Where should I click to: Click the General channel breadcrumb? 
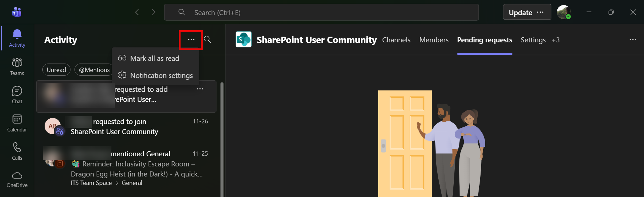pyautogui.click(x=132, y=183)
